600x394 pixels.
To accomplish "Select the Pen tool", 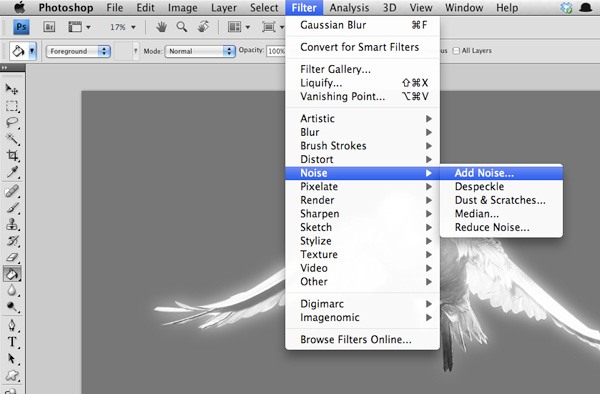I will click(12, 326).
